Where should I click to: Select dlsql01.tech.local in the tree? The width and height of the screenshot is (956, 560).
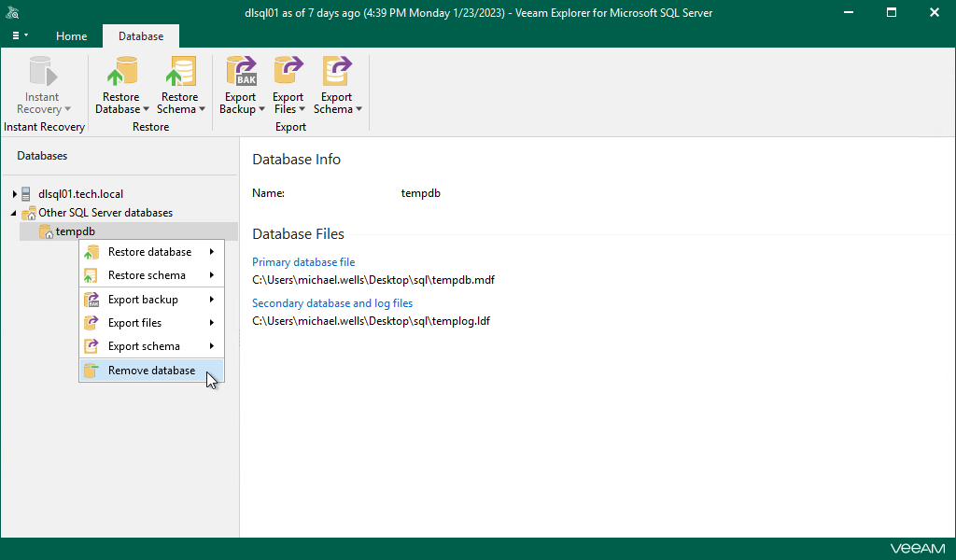coord(80,194)
